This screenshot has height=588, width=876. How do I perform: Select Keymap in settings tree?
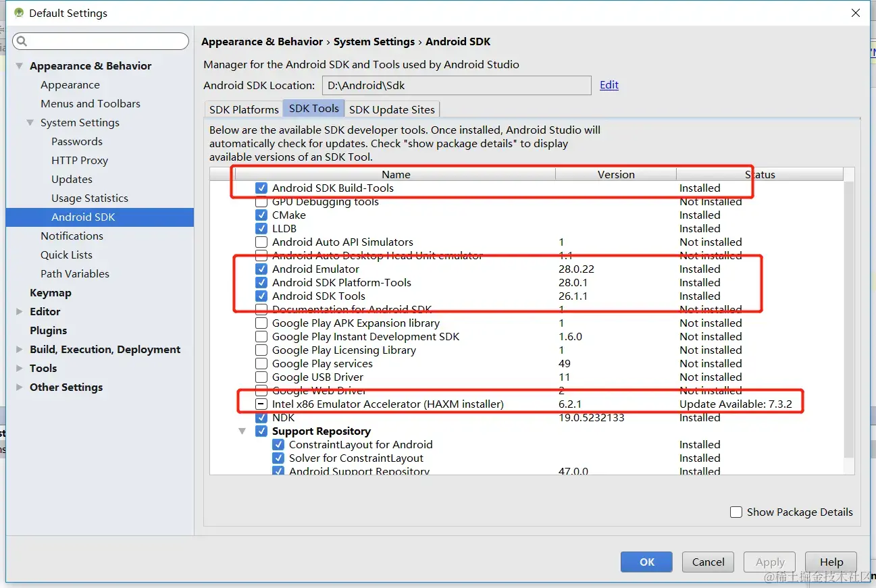click(51, 293)
